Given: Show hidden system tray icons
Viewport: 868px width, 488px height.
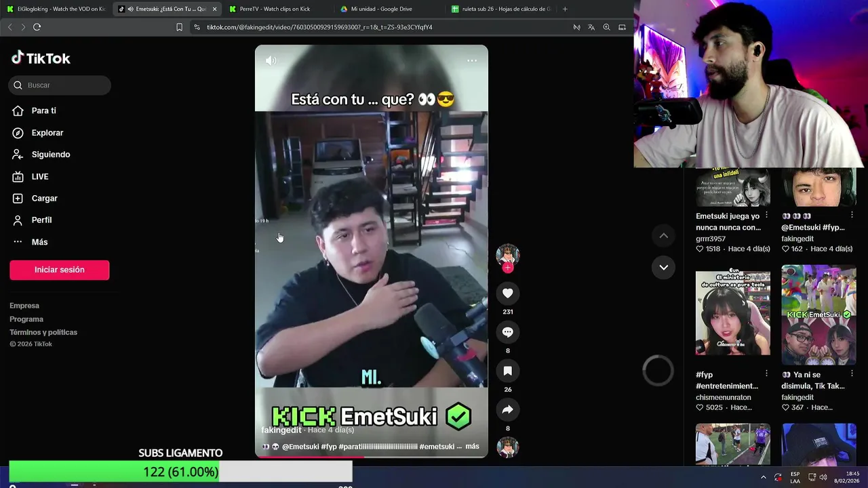Looking at the screenshot, I should click(x=763, y=477).
